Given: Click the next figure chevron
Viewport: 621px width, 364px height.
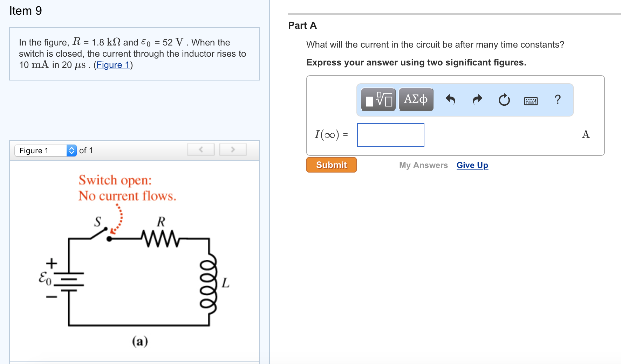Looking at the screenshot, I should [233, 149].
